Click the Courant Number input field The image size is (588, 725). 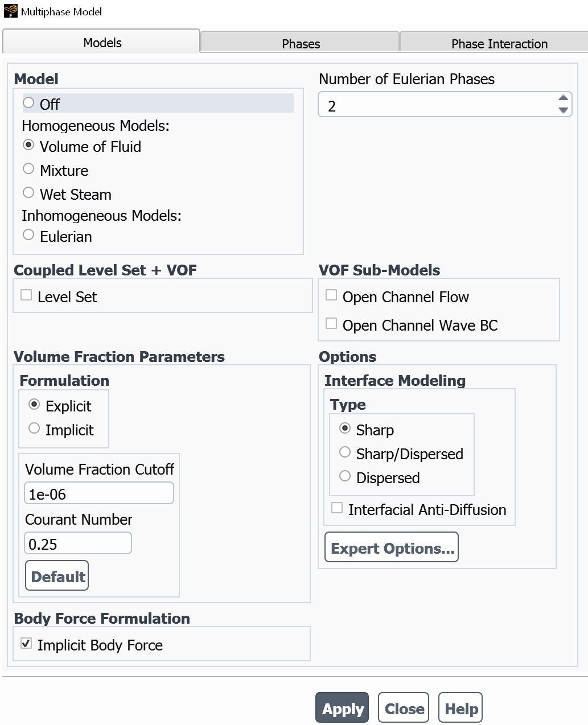click(78, 543)
